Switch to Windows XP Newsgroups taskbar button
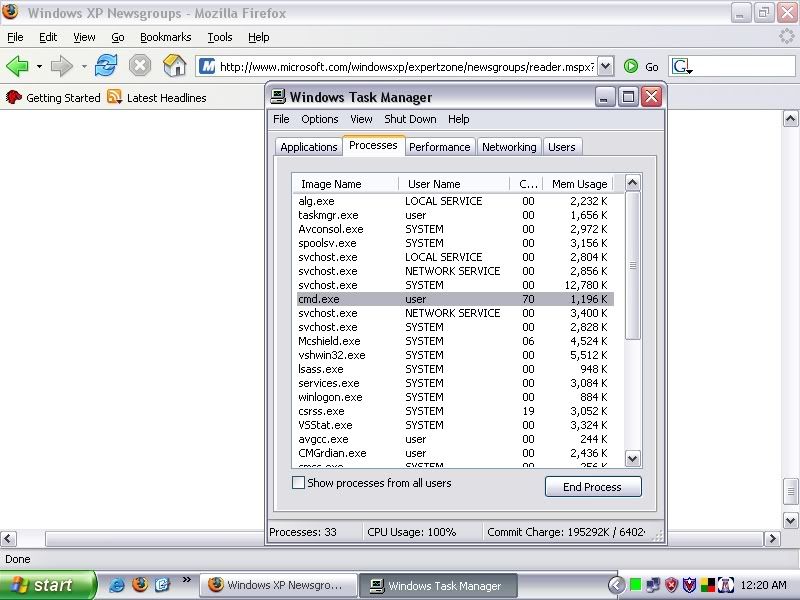Viewport: 800px width, 600px height. (278, 585)
